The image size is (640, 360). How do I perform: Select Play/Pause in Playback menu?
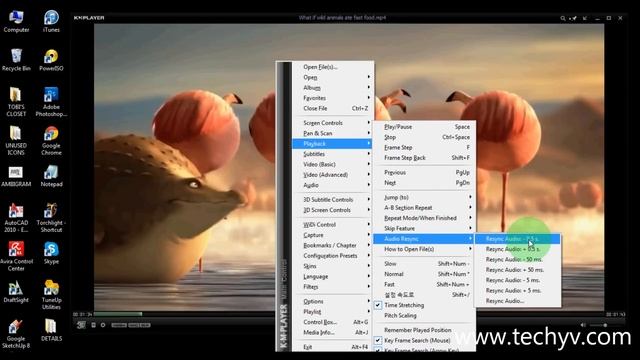(424, 127)
